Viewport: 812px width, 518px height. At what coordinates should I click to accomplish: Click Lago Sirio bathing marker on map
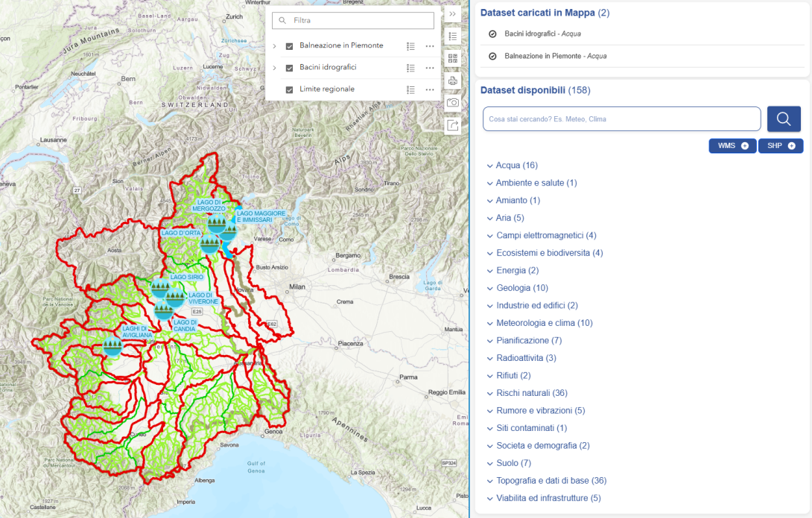click(x=160, y=288)
